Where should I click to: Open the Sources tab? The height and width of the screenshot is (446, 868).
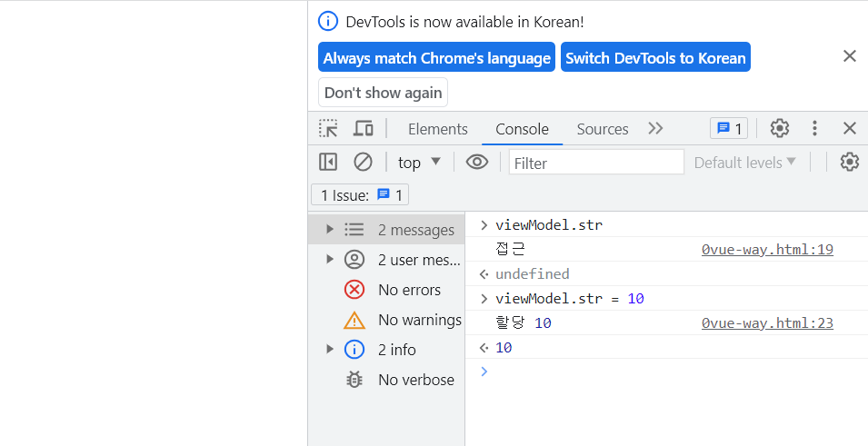tap(603, 129)
